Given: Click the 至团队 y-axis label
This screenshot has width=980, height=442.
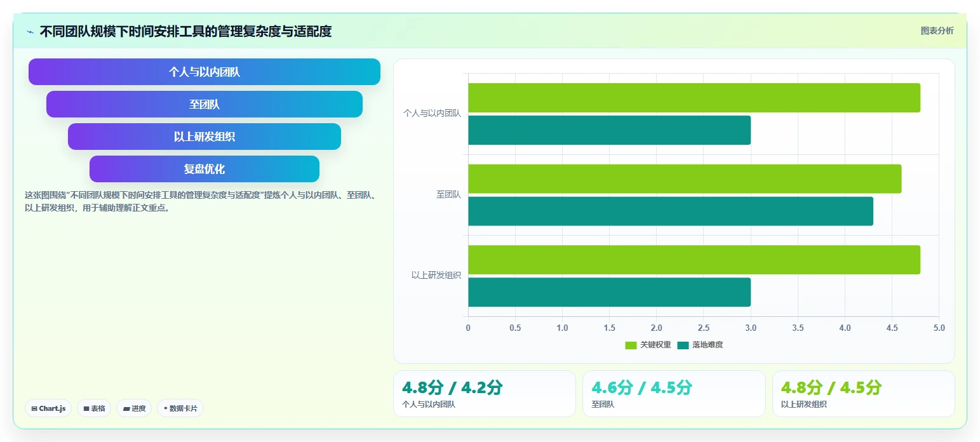Looking at the screenshot, I should point(448,195).
